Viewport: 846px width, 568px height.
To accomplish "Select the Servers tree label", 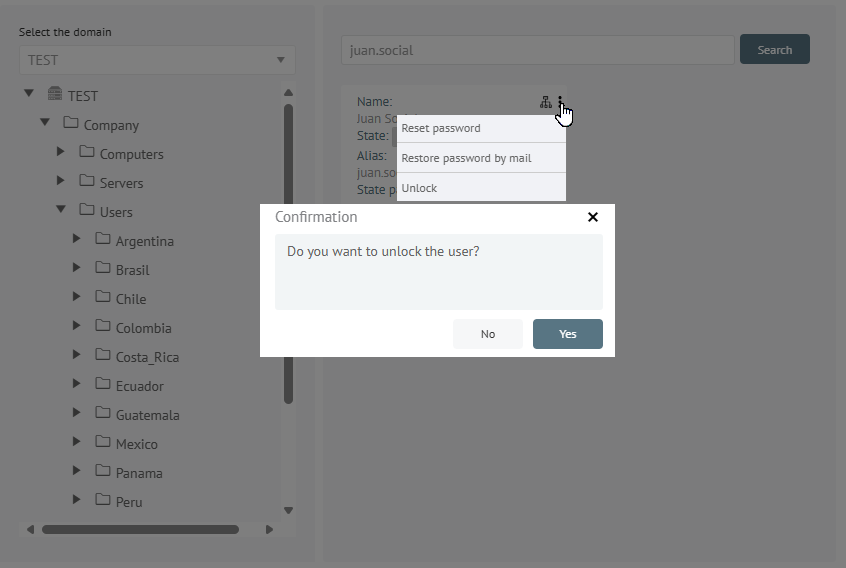I will 121,183.
